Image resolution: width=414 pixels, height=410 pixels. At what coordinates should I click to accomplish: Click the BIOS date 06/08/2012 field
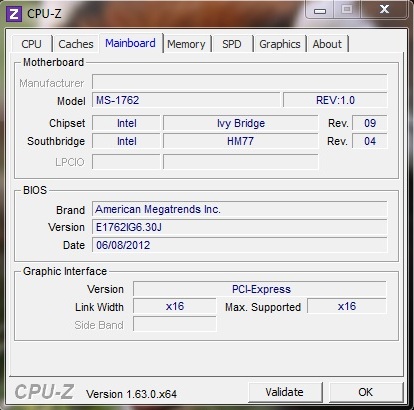240,245
